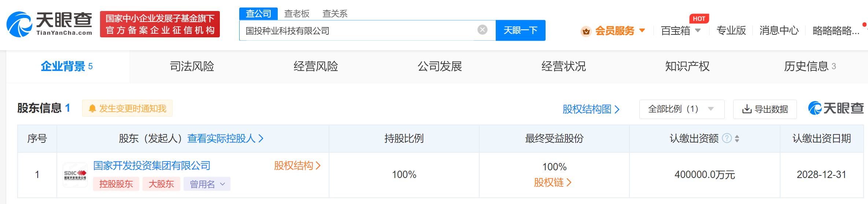Open the 全部比例 (1) dropdown
Screen dimensions: 868x204
682,109
